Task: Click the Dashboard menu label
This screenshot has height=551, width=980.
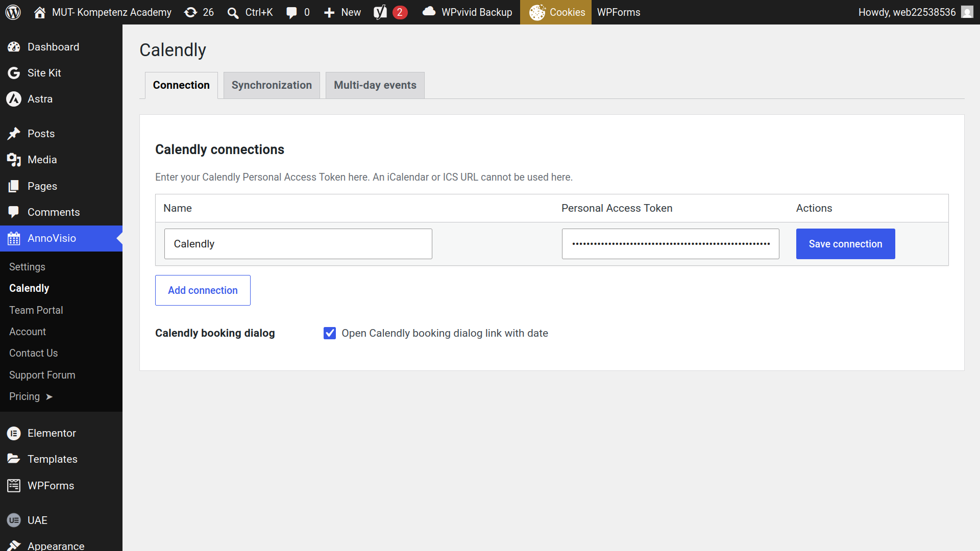Action: coord(53,47)
